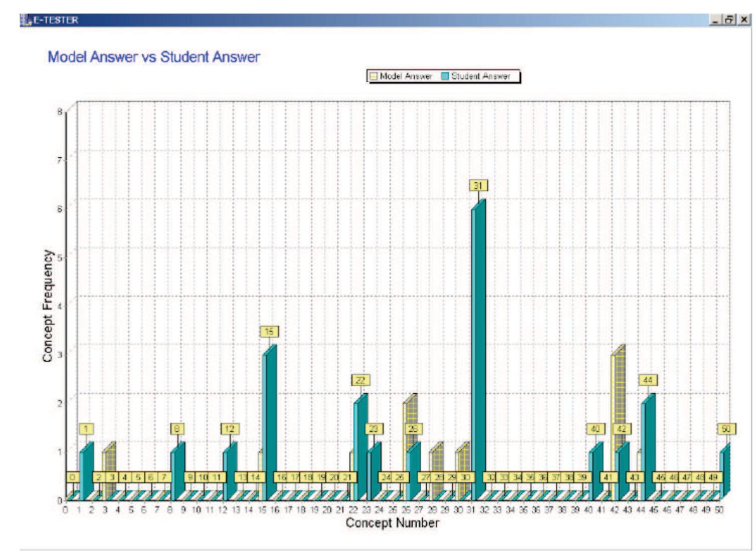Select the teal Student bar for concept 1
The width and height of the screenshot is (756, 553).
(86, 471)
